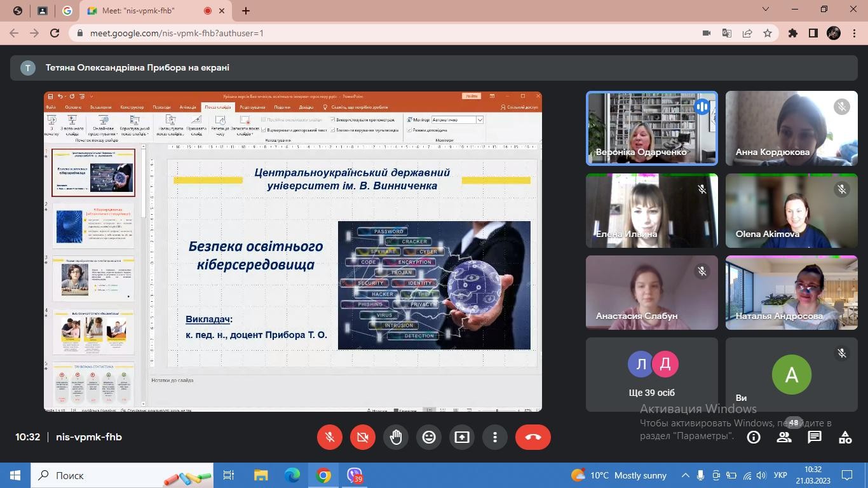Click the present screen button
Viewport: 868px width, 488px height.
(462, 437)
